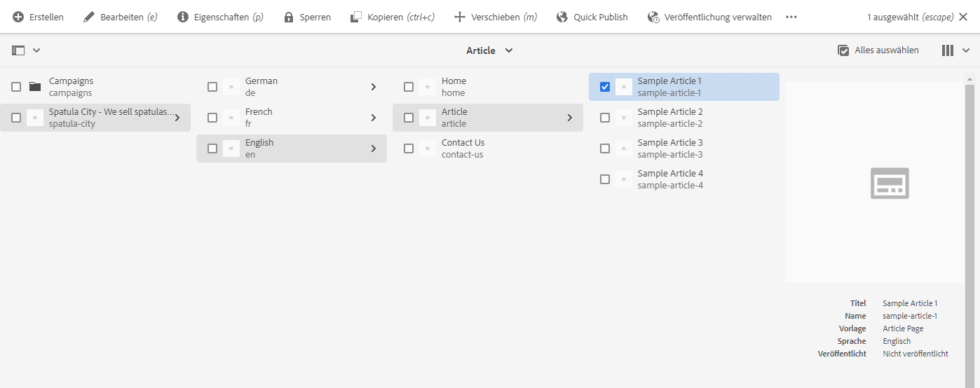Viewport: 980px width, 388px height.
Task: Tick the Campaigns folder checkbox
Action: pos(16,87)
